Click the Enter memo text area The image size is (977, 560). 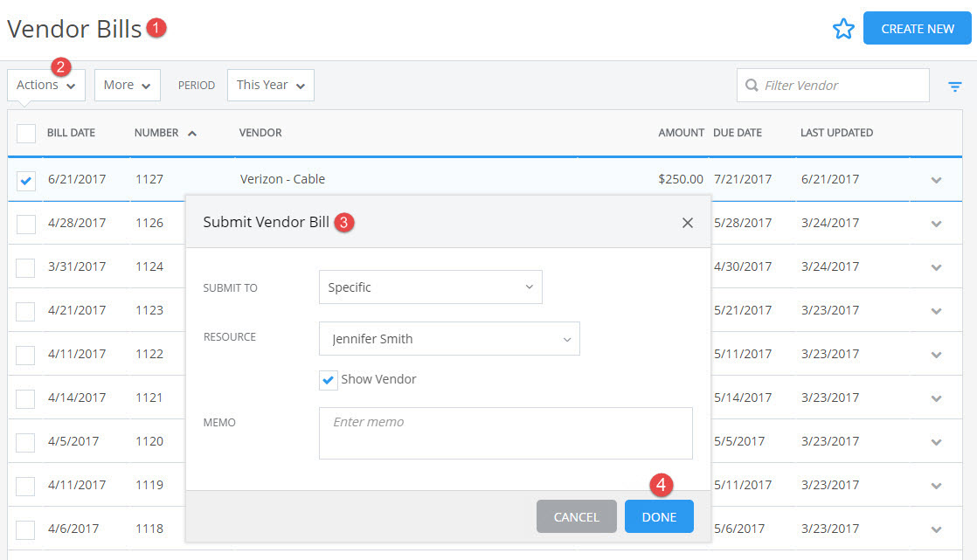tap(505, 432)
